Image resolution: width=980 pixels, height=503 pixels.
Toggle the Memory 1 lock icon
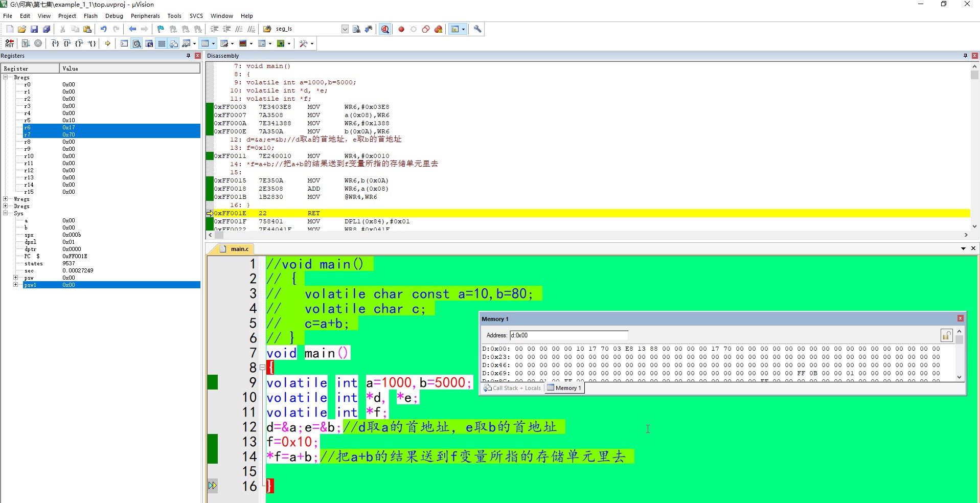pyautogui.click(x=946, y=335)
